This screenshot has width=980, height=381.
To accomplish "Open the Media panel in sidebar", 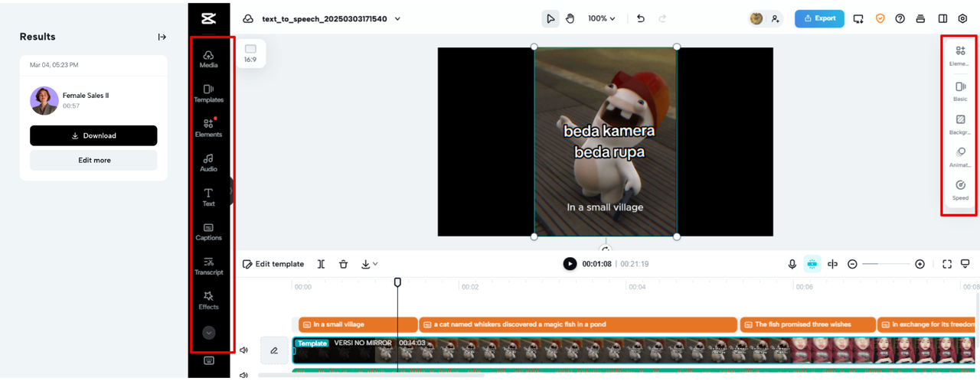I will (x=208, y=59).
